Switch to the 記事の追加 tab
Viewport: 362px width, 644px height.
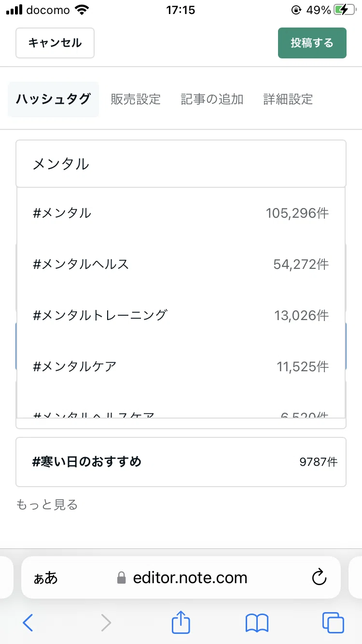coord(212,99)
